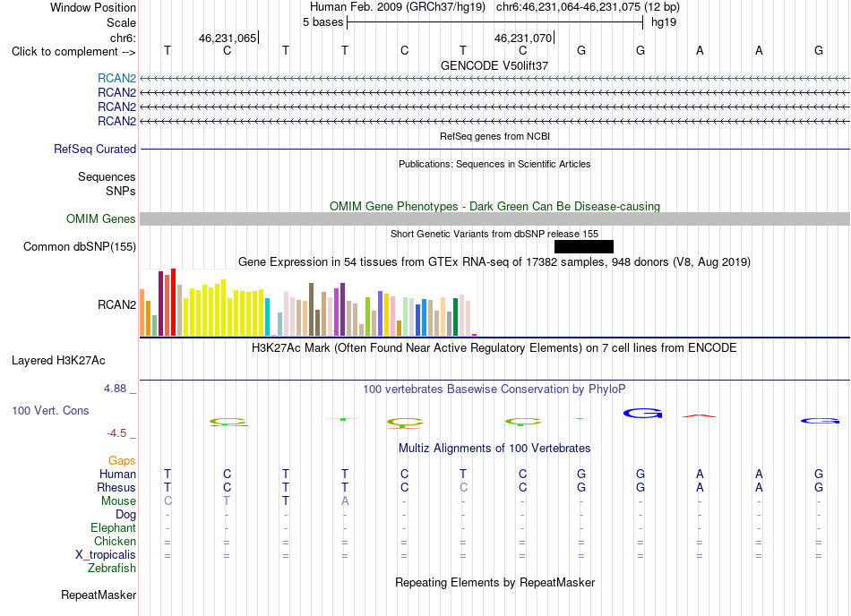Screen dimensions: 851x616
Task: Open 'RefSeq genes from NCBI' track title
Action: click(494, 136)
